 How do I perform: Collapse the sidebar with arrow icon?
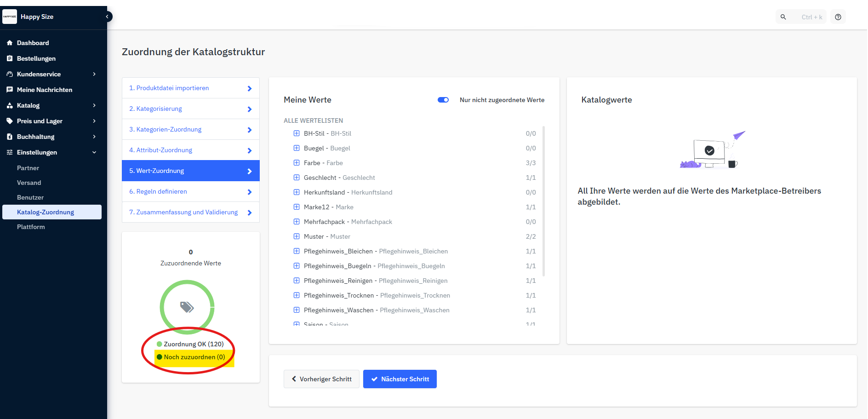[x=107, y=17]
